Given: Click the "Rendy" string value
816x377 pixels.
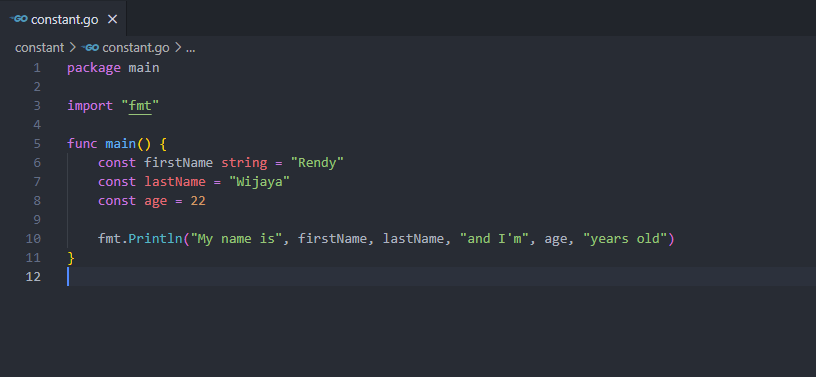Looking at the screenshot, I should (x=317, y=163).
